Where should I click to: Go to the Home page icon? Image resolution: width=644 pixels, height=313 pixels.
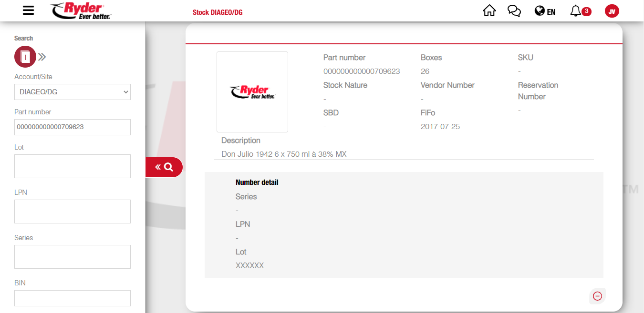tap(489, 11)
